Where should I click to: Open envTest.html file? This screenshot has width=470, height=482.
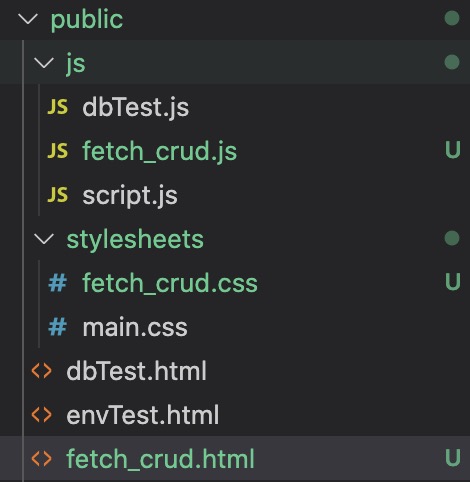click(x=143, y=415)
